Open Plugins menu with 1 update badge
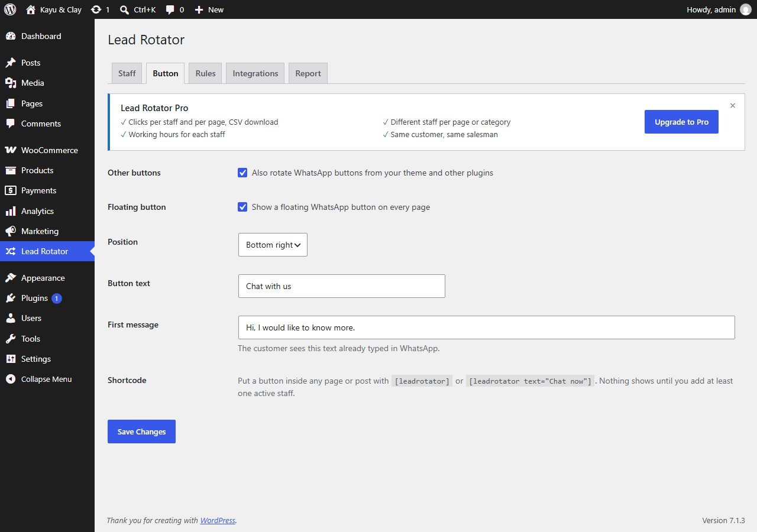757x532 pixels. 47,298
